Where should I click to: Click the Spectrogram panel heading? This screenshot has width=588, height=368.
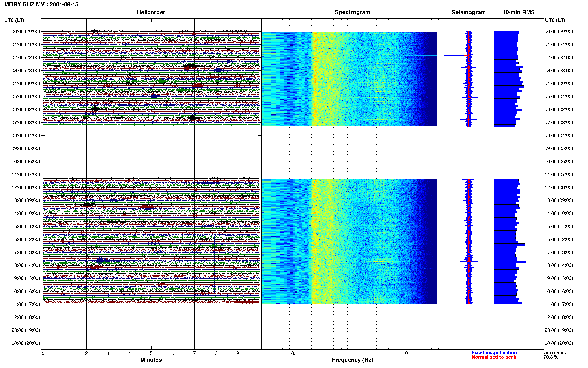coord(352,12)
